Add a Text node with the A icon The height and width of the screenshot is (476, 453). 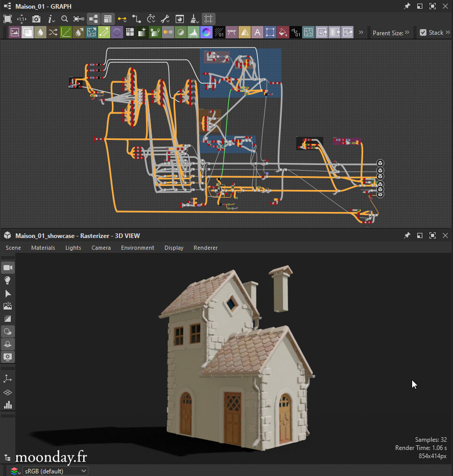pyautogui.click(x=257, y=33)
